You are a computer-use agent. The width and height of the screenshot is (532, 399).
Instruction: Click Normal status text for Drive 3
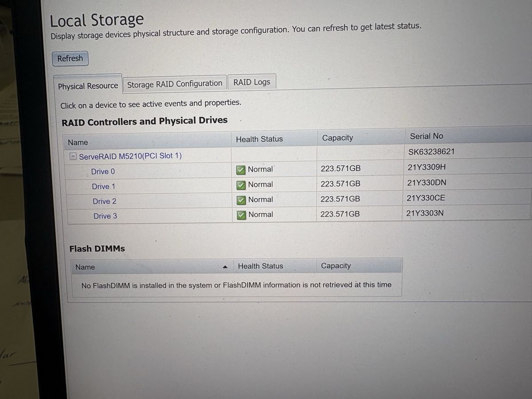click(261, 215)
